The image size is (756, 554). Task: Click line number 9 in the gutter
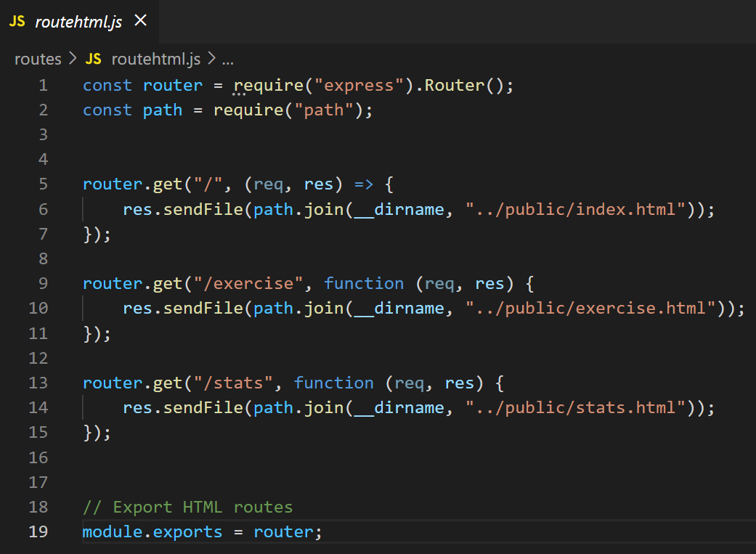point(44,283)
